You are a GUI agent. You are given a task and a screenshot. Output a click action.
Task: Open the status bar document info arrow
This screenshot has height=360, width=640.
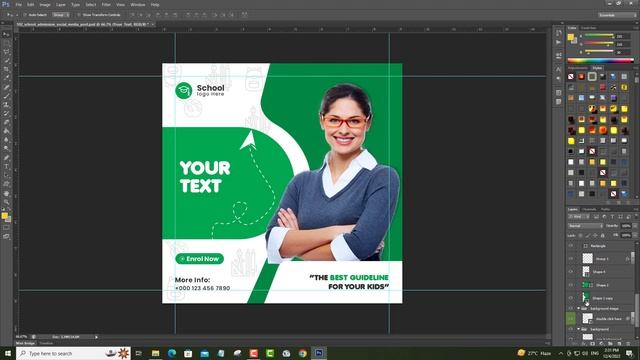[96, 337]
